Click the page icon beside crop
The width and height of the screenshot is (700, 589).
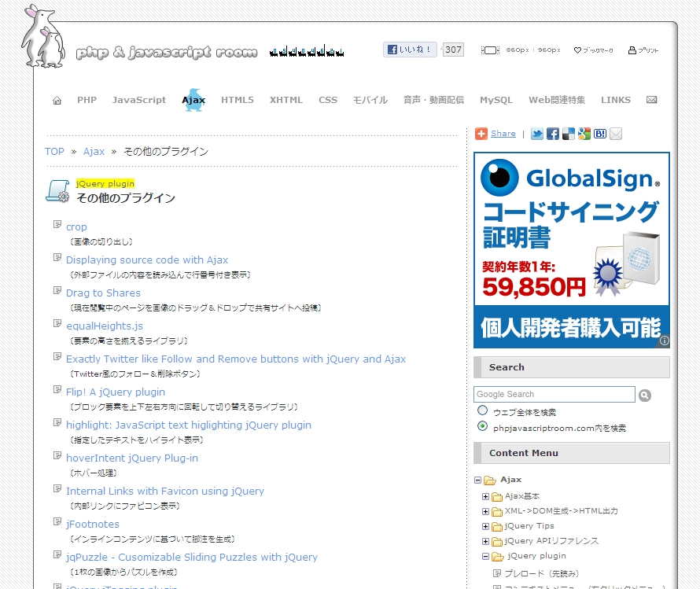click(x=57, y=224)
